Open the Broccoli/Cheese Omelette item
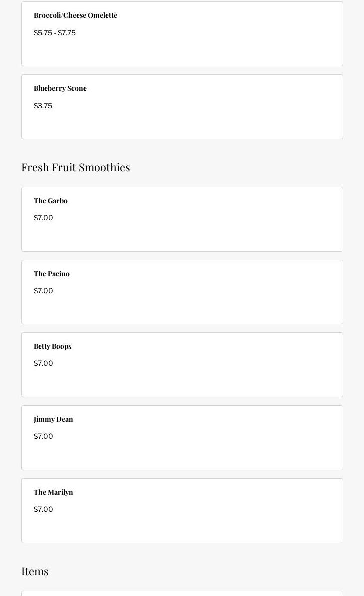This screenshot has width=364, height=596. tap(75, 15)
